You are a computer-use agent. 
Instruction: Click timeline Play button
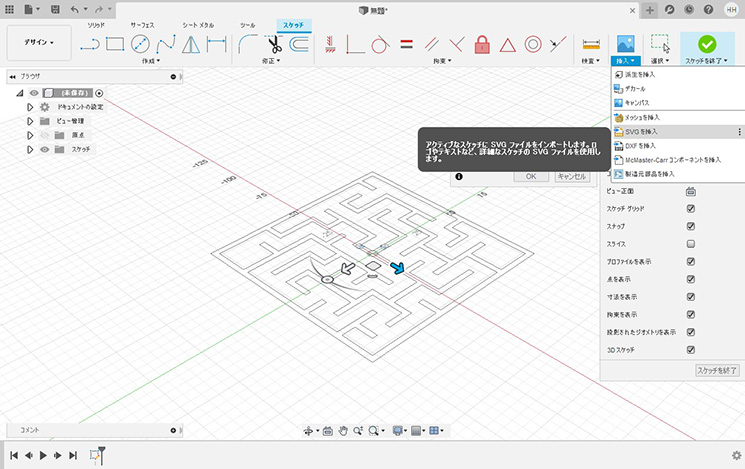tap(43, 456)
